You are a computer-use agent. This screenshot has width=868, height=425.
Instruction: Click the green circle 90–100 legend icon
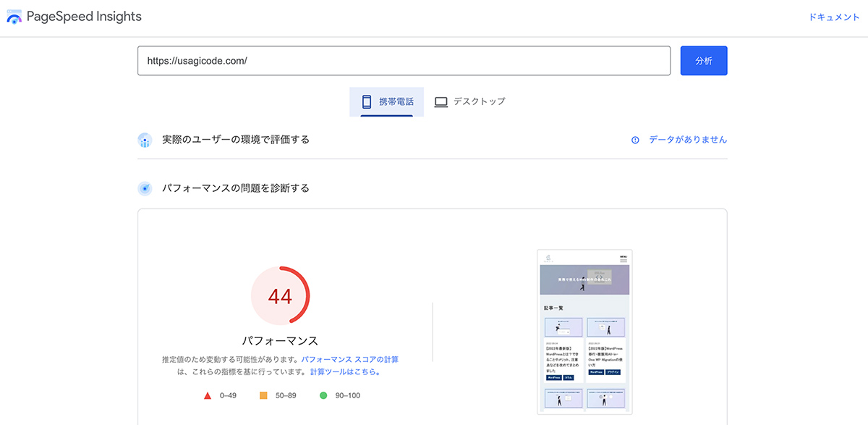323,395
